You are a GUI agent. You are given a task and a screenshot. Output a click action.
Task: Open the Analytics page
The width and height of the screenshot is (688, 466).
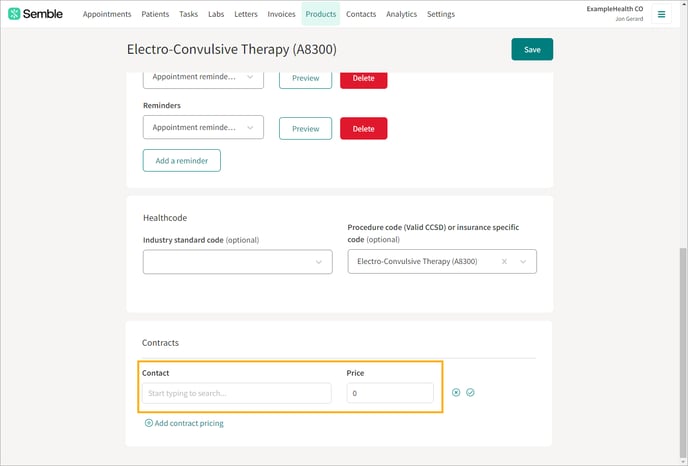pyautogui.click(x=401, y=14)
